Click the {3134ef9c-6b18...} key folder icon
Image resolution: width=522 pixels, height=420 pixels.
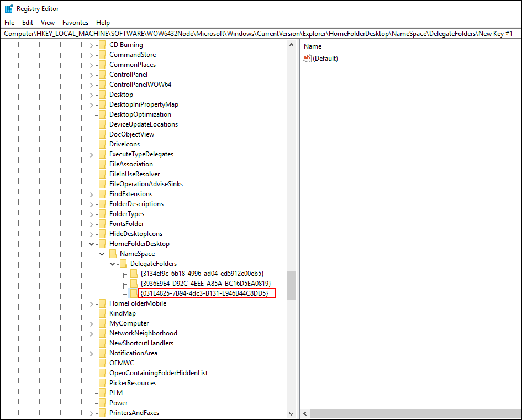point(134,274)
